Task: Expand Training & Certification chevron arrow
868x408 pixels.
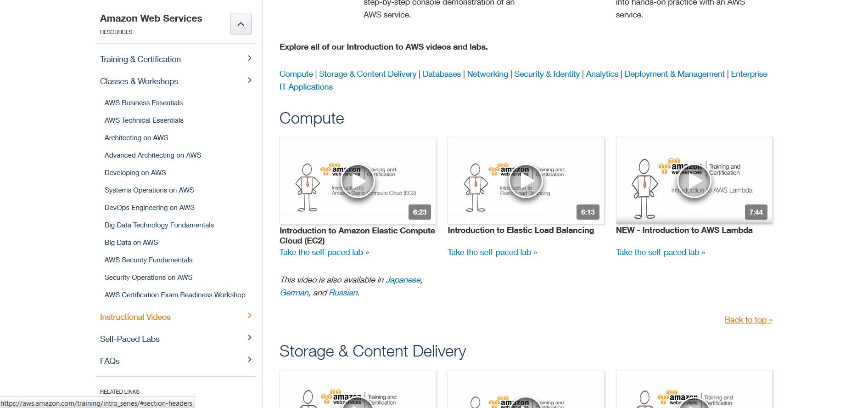Action: (250, 58)
